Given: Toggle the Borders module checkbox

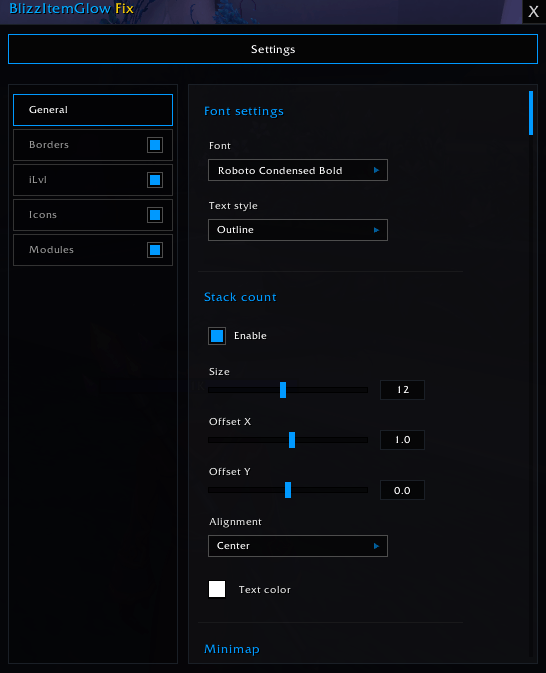Looking at the screenshot, I should click(155, 145).
